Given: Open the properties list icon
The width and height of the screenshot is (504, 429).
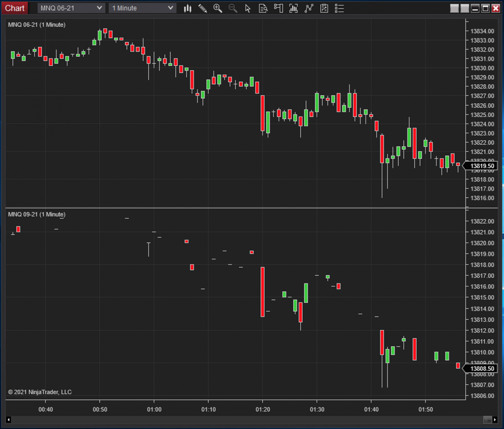Looking at the screenshot, I should 339,8.
